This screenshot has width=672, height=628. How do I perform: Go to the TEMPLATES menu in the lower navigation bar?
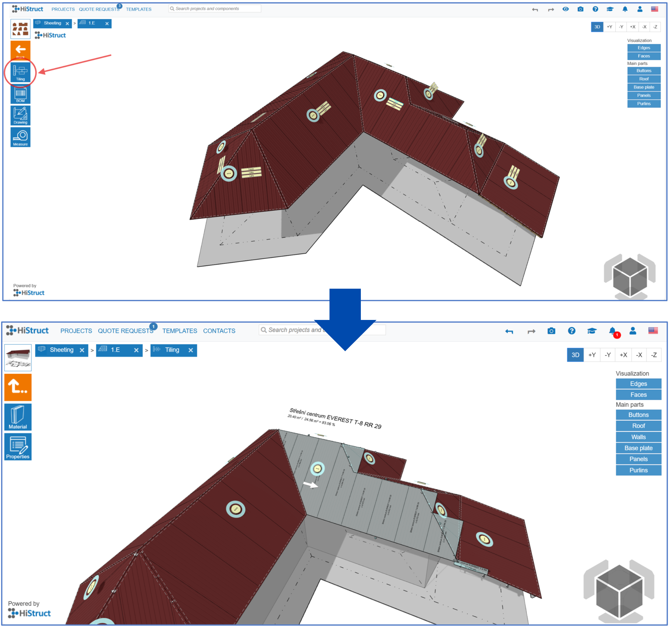click(x=180, y=331)
